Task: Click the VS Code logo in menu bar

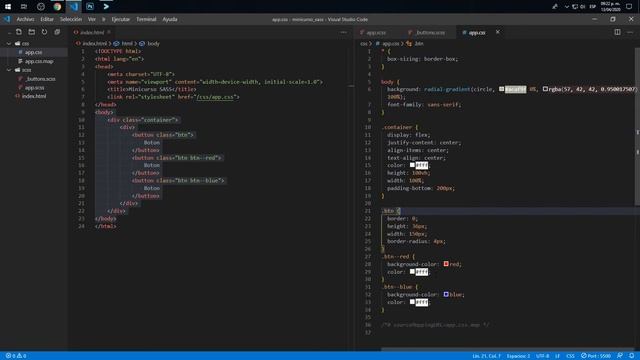Action: (x=7, y=19)
